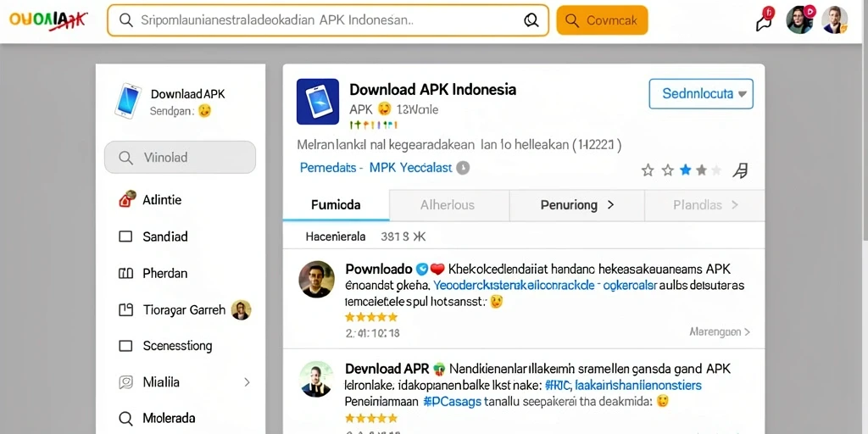This screenshot has height=434, width=868.
Task: Click the Marengoan link with arrow
Action: click(x=720, y=332)
